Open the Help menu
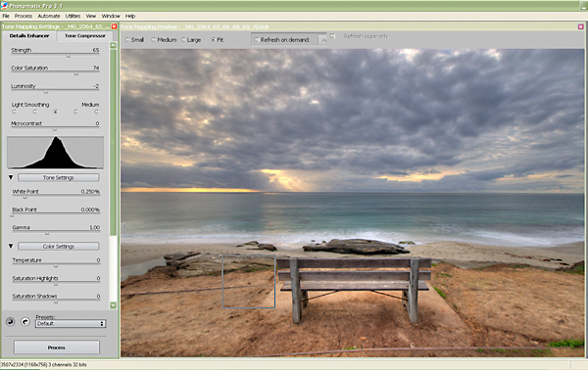 tap(130, 16)
